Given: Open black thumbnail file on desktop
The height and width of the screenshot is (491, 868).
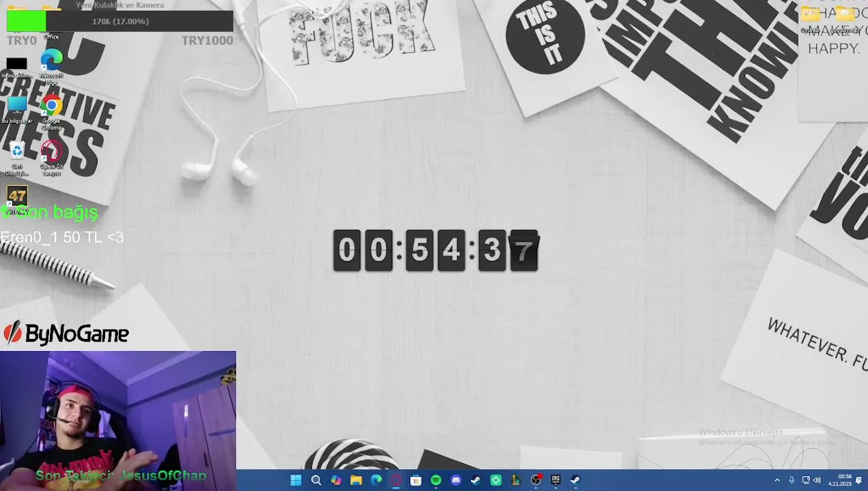Looking at the screenshot, I should pos(16,68).
